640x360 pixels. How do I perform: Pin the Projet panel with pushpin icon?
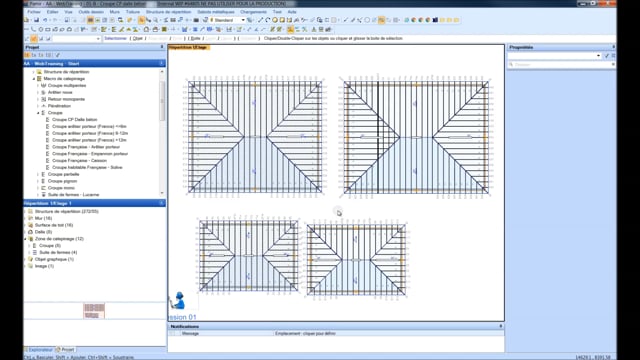point(162,47)
